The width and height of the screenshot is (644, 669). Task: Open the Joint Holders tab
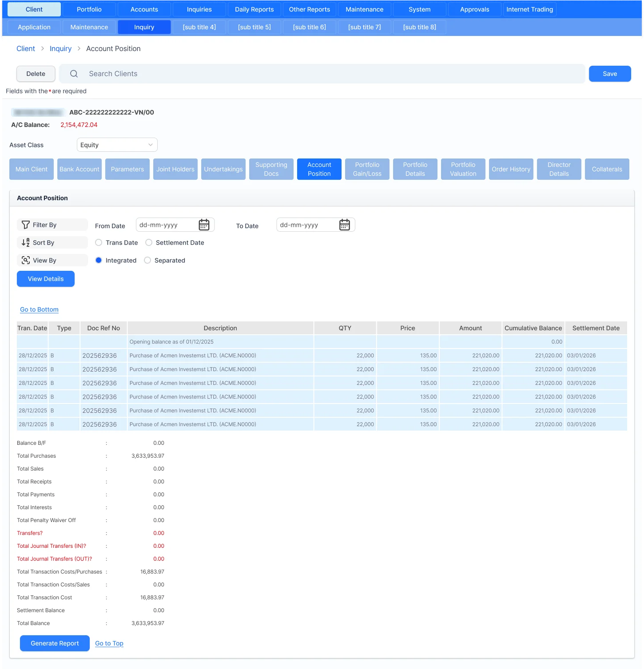pos(175,169)
